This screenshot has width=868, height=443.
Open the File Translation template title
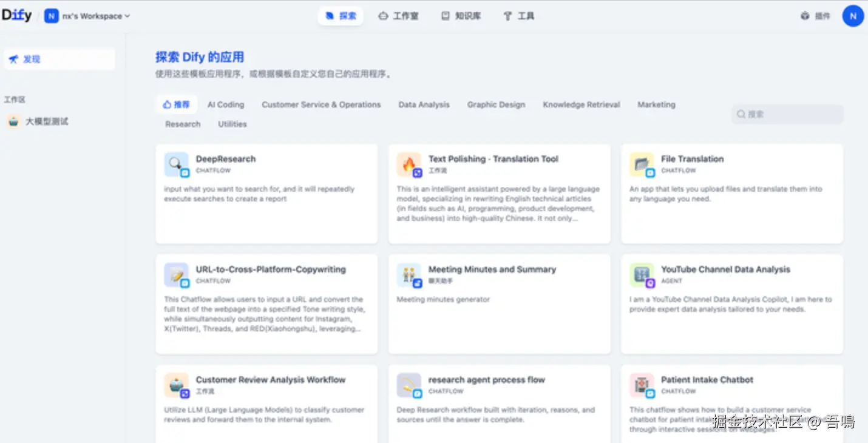click(x=693, y=159)
